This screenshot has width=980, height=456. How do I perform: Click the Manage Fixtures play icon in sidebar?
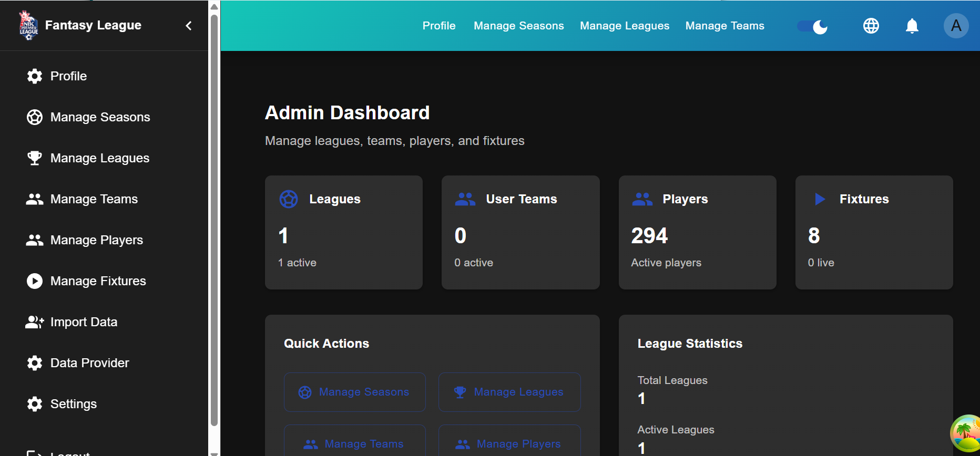[x=35, y=281]
